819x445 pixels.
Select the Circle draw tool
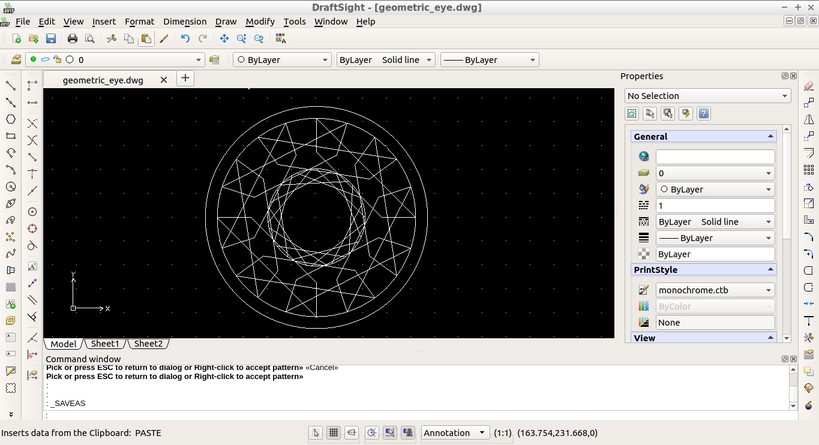(10, 186)
